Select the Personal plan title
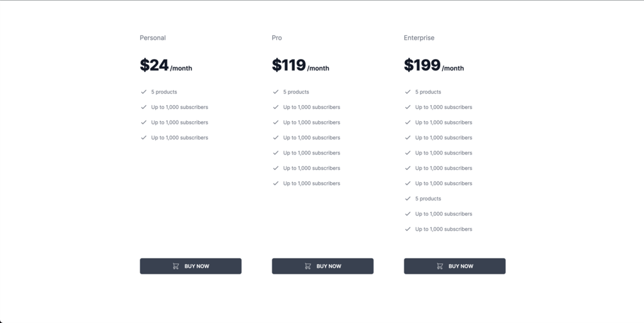Screen dimensions: 644x323 (x=153, y=38)
